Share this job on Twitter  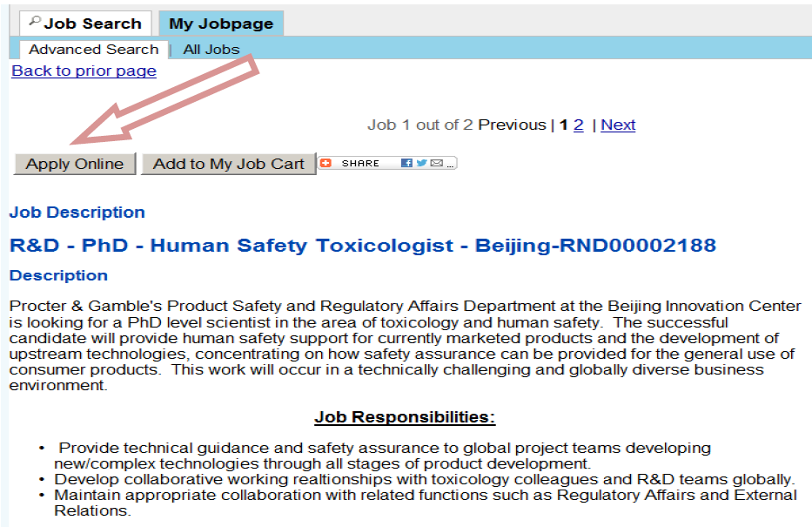tap(421, 163)
